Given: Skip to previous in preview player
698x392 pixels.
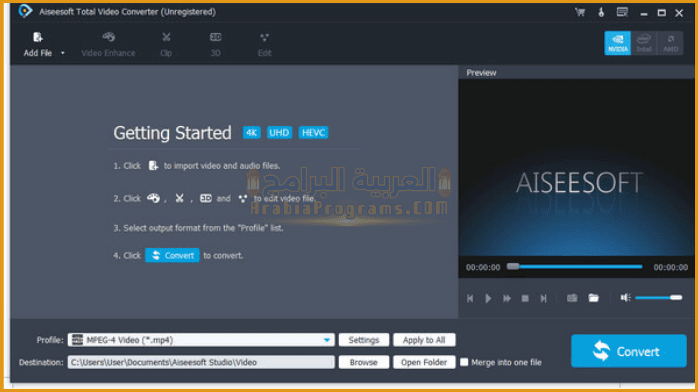Looking at the screenshot, I should coord(470,298).
